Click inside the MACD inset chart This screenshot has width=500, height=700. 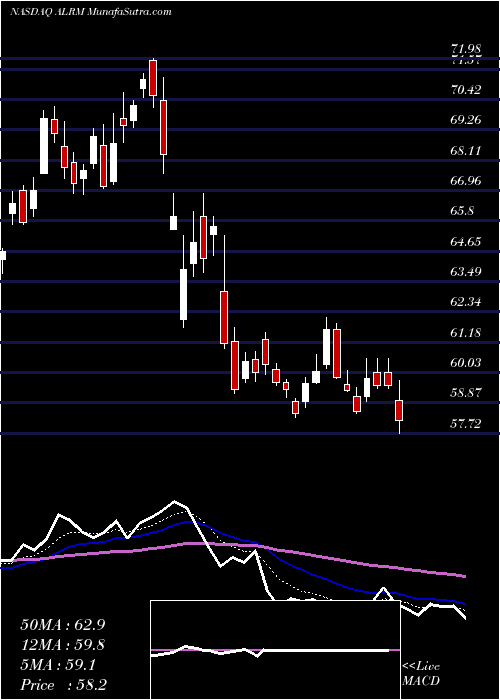[275, 650]
